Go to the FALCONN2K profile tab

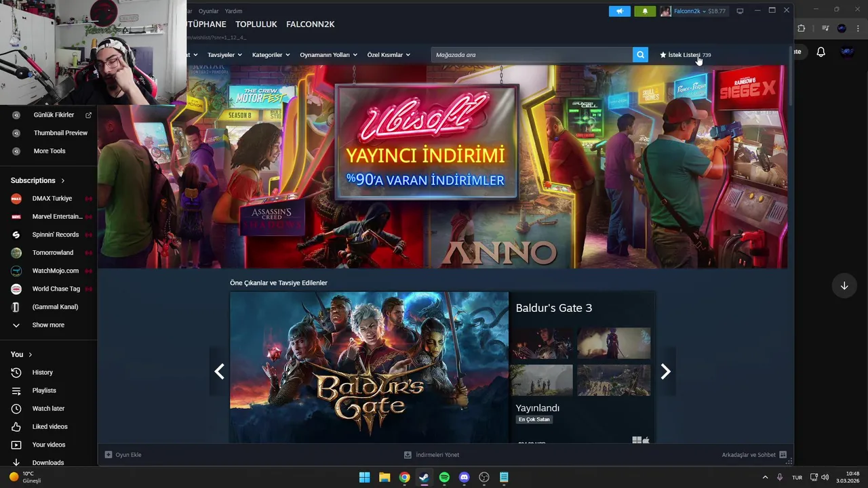311,24
